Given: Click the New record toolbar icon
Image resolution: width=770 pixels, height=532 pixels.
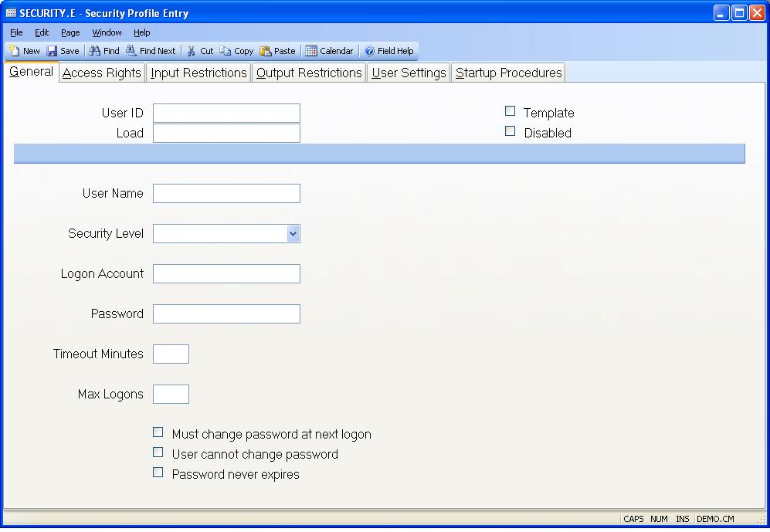Looking at the screenshot, I should (14, 51).
